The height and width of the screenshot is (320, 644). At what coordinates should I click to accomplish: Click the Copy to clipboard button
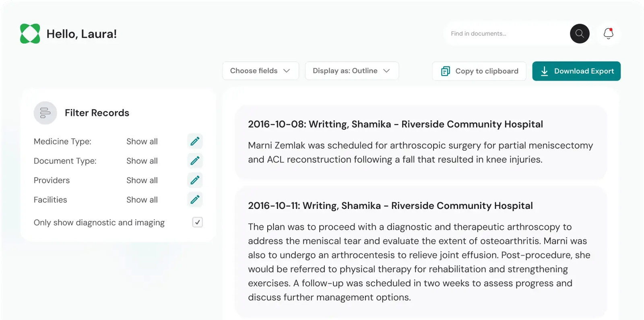click(479, 71)
